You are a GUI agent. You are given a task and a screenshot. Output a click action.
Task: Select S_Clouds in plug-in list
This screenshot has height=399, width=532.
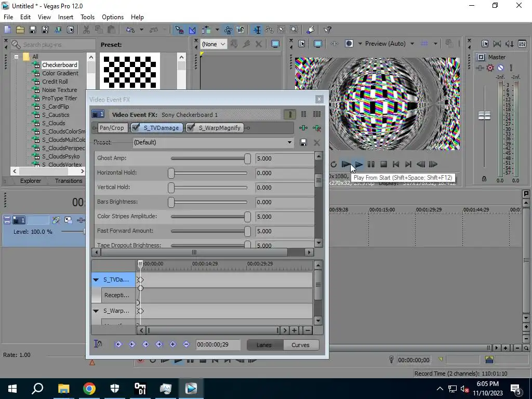tap(54, 123)
